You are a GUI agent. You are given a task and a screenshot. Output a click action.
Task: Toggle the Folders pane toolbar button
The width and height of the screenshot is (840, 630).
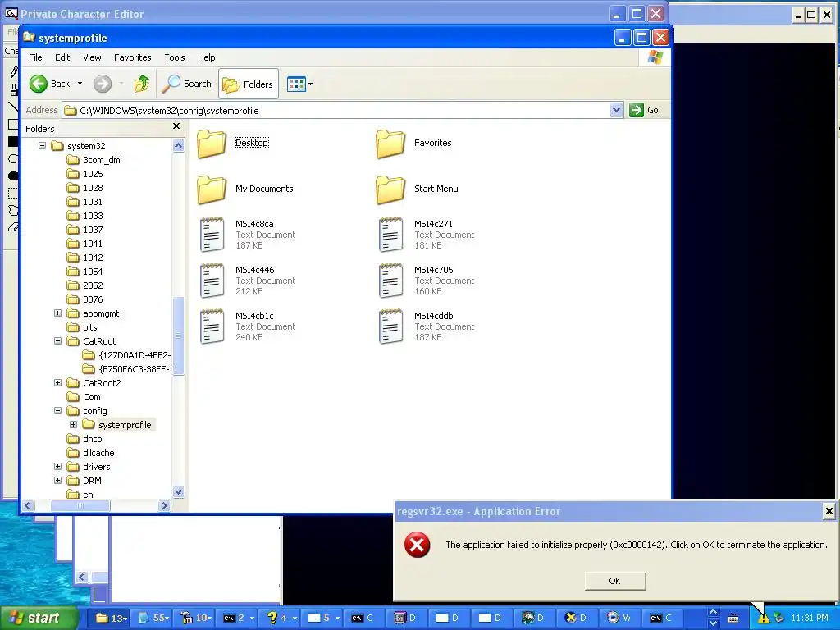(x=248, y=84)
